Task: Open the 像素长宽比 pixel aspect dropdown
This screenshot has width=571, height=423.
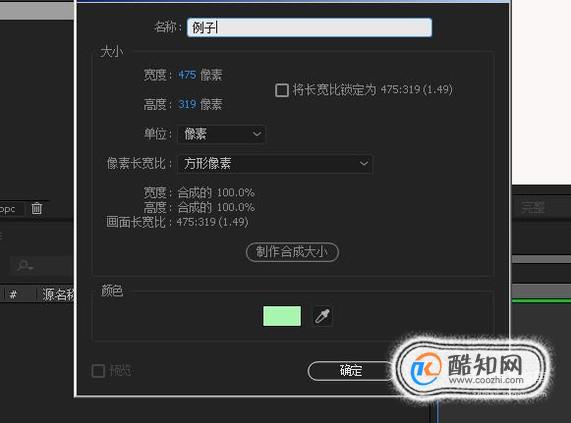Action: click(275, 164)
